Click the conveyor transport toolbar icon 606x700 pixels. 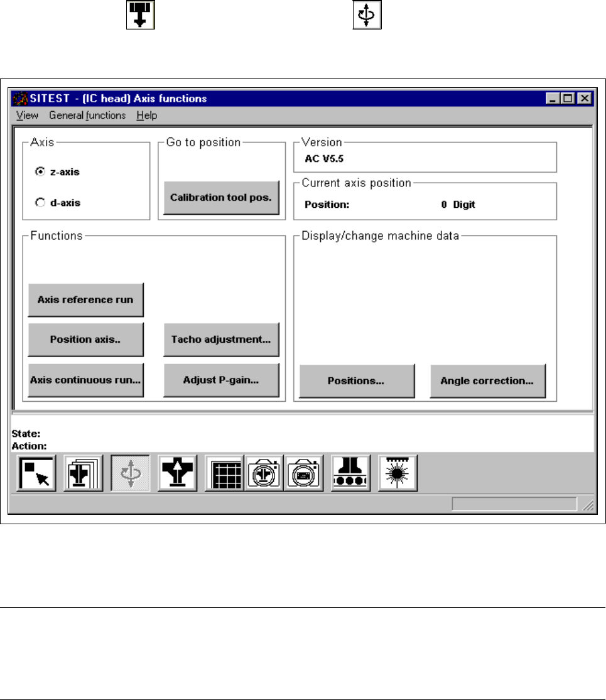click(x=350, y=473)
